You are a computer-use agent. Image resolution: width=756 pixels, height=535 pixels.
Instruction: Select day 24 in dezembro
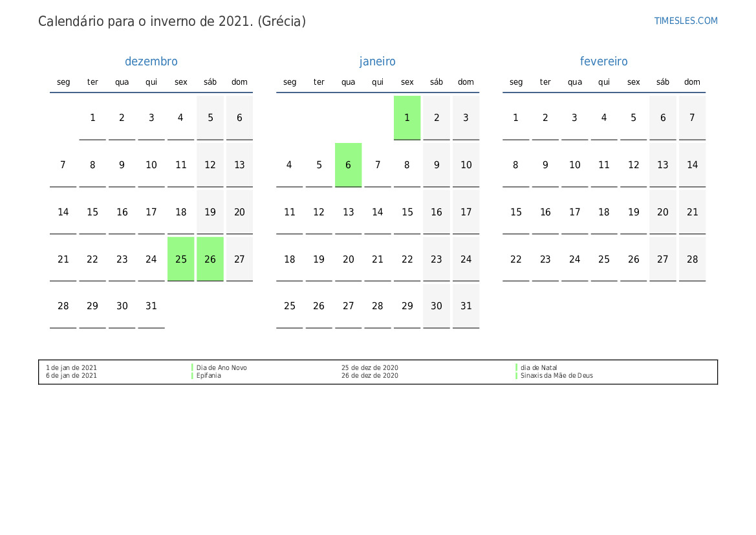[151, 259]
